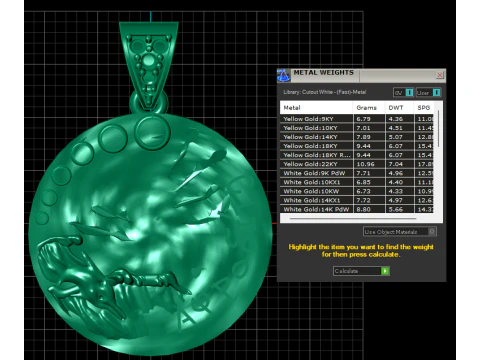Click the 6.79 grams cell
This screenshot has height=360, width=480.
click(x=369, y=119)
